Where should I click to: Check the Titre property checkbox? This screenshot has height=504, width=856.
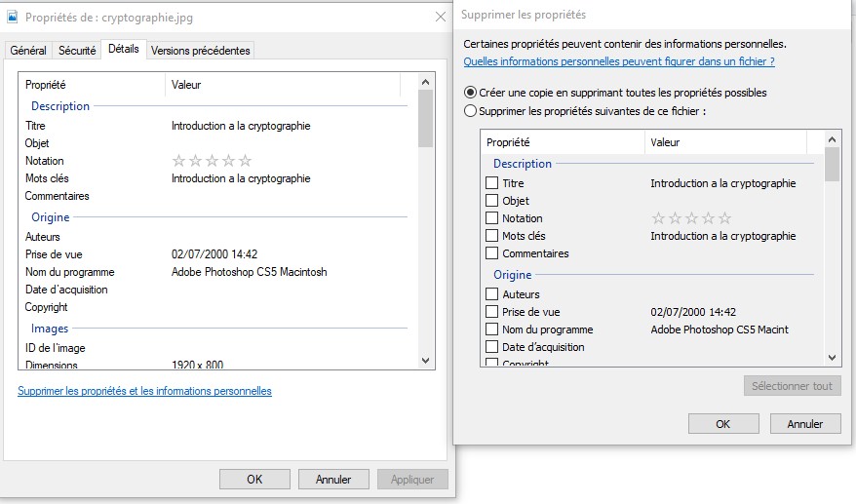tap(492, 183)
